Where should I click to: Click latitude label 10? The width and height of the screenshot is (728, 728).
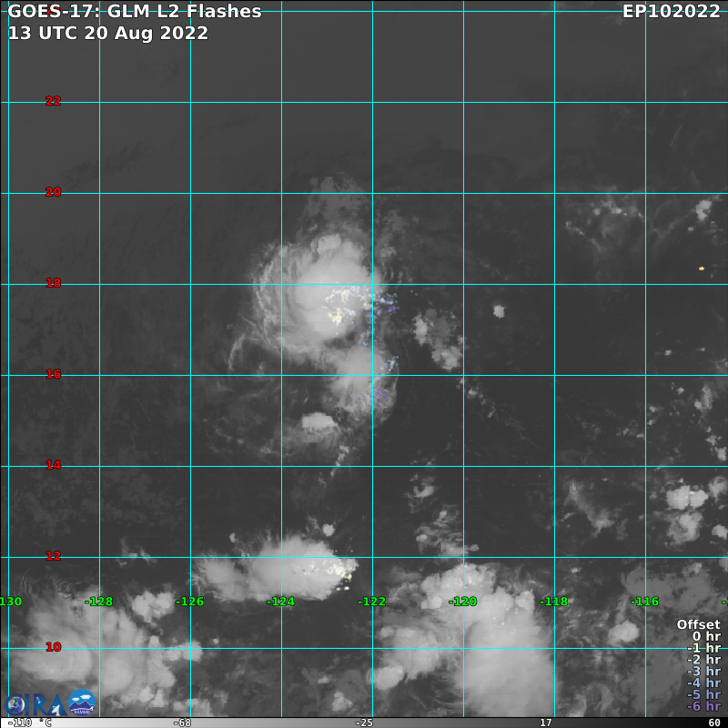pos(54,647)
